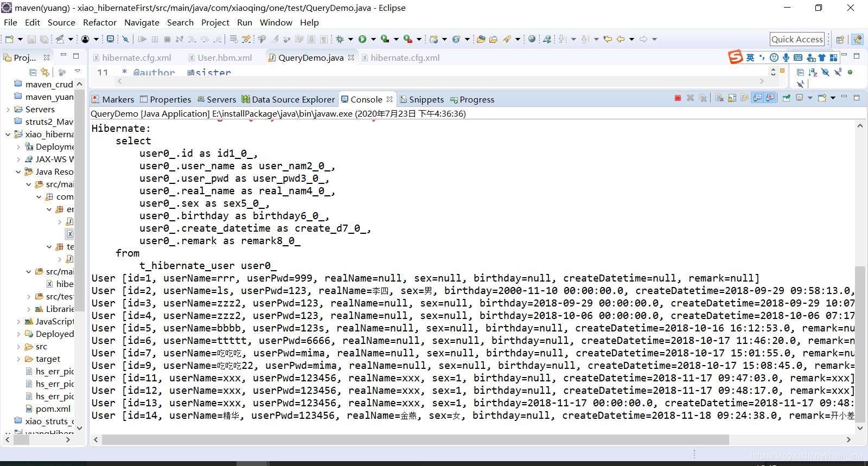This screenshot has width=868, height=466.
Task: Click the Step Return toolbar icon
Action: tap(218, 39)
